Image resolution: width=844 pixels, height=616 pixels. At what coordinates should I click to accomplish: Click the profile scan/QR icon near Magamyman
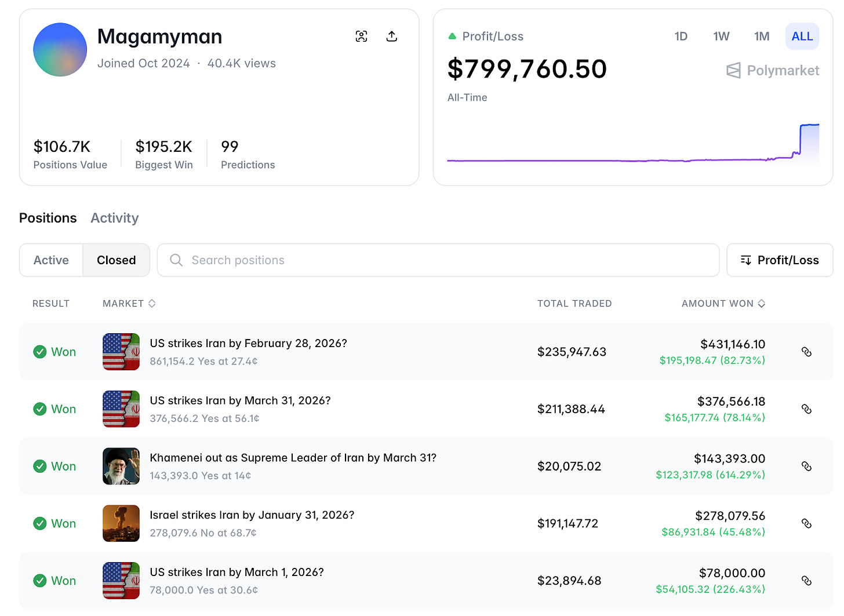tap(361, 37)
